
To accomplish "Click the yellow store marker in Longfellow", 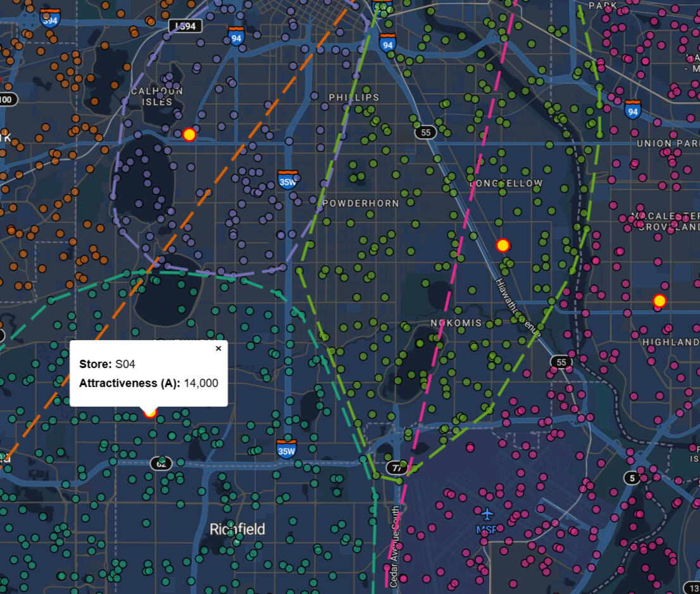I will coord(503,245).
